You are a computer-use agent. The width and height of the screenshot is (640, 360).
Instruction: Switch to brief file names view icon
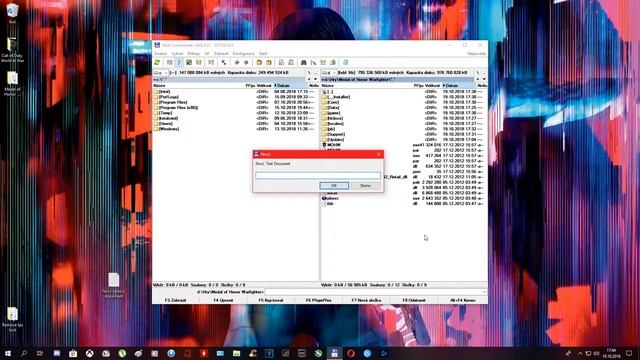(x=169, y=62)
